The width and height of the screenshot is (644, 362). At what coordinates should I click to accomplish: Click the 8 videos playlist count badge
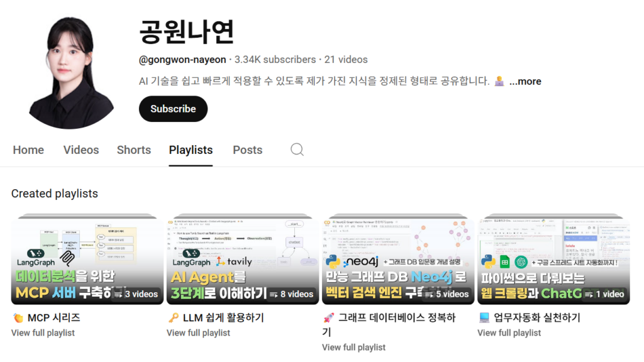click(x=291, y=294)
